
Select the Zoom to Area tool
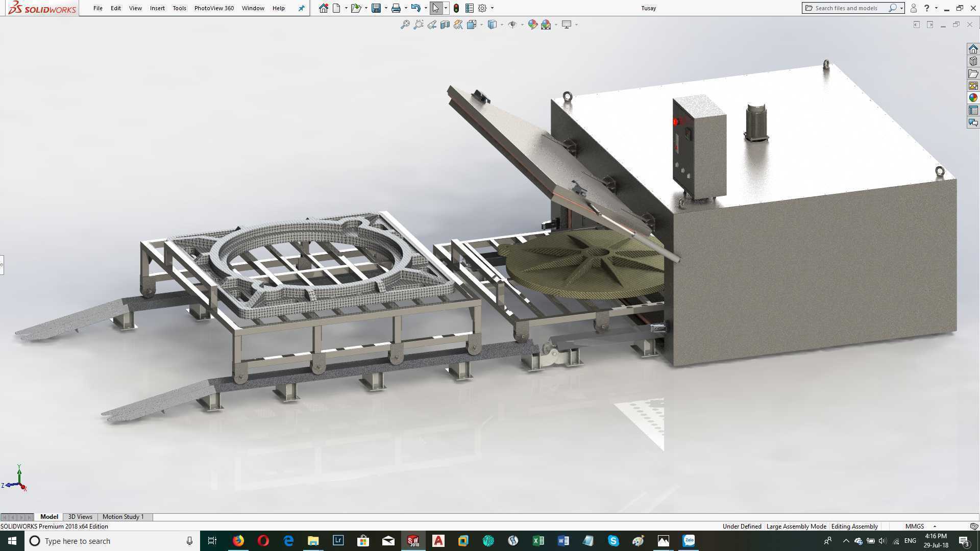(419, 24)
